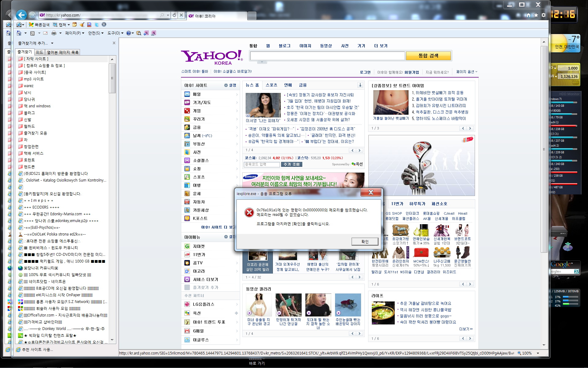Click the weather gadget showing -7° on desktop
588x368 pixels.
tap(566, 43)
